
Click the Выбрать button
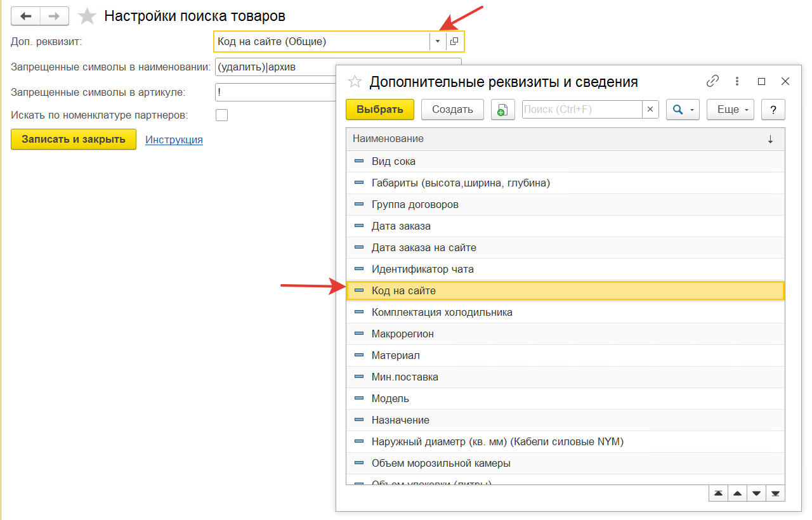tap(380, 109)
